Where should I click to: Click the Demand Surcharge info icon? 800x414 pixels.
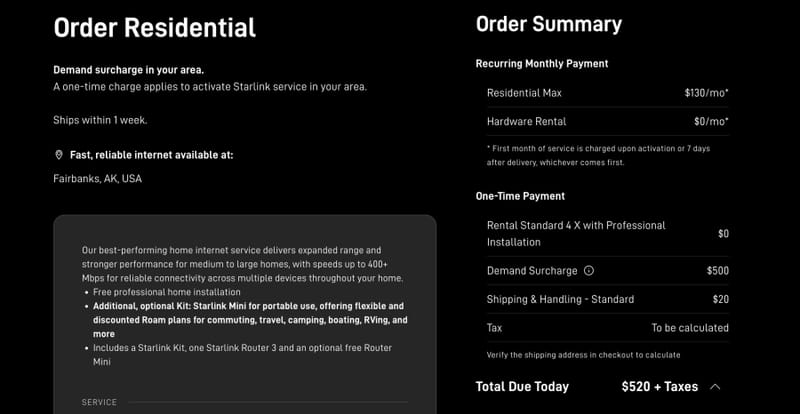tap(589, 271)
